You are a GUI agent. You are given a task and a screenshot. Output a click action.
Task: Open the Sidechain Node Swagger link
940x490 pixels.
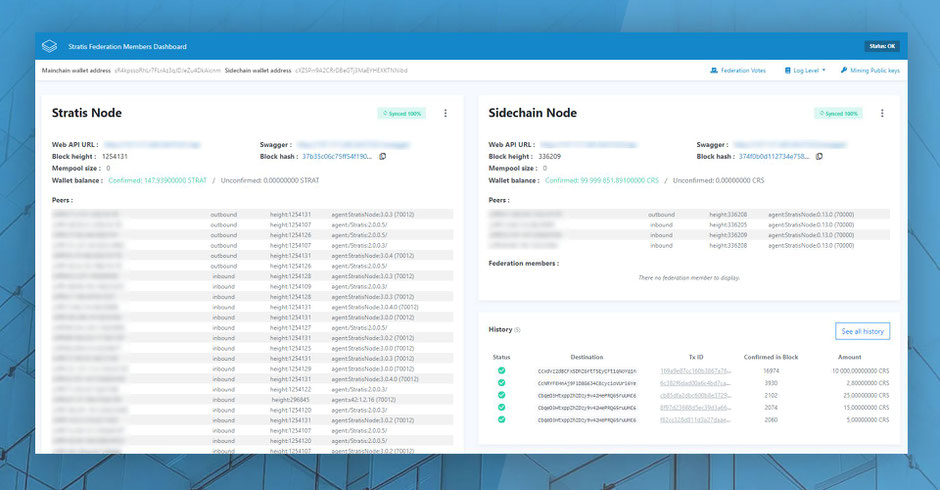tap(790, 145)
